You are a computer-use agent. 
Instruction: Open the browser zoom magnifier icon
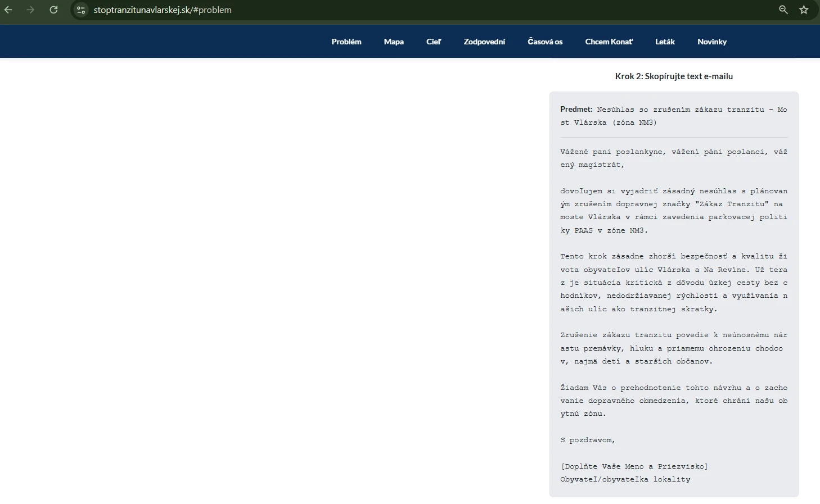click(783, 10)
